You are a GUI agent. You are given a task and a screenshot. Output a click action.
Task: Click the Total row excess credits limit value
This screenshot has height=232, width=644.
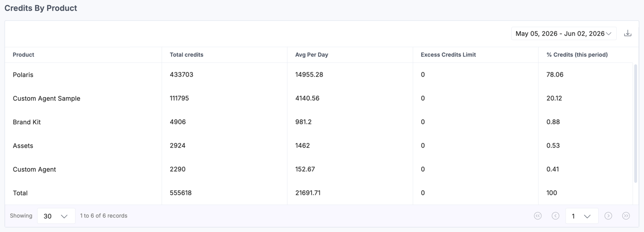(x=423, y=193)
